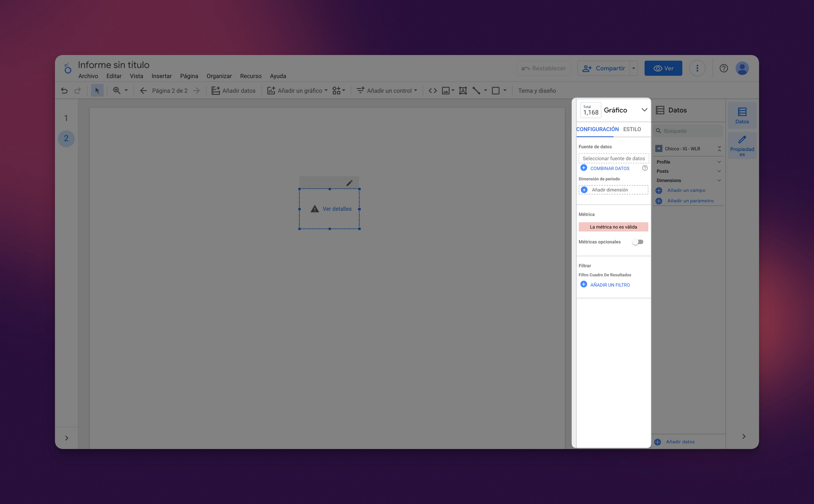The width and height of the screenshot is (814, 504).
Task: Switch to the ESTILO tab
Action: [632, 129]
